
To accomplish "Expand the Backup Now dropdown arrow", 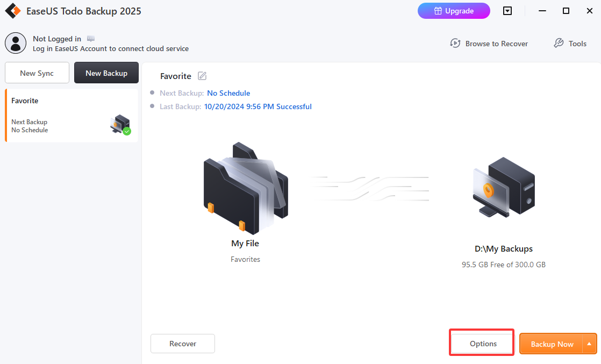I will coord(590,344).
